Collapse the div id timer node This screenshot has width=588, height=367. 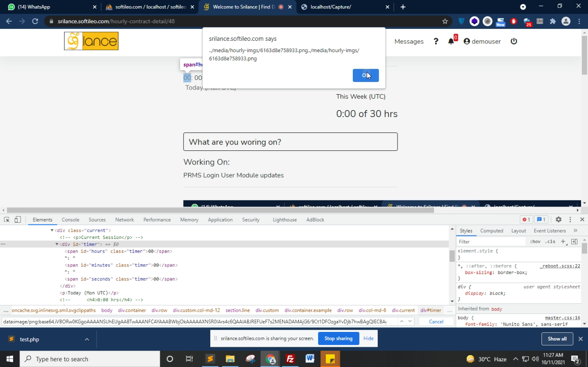(x=57, y=244)
